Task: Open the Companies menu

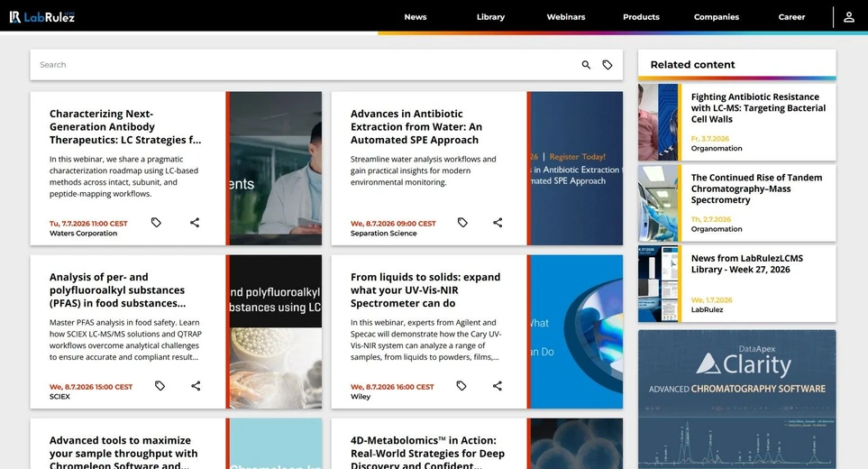Action: (717, 17)
